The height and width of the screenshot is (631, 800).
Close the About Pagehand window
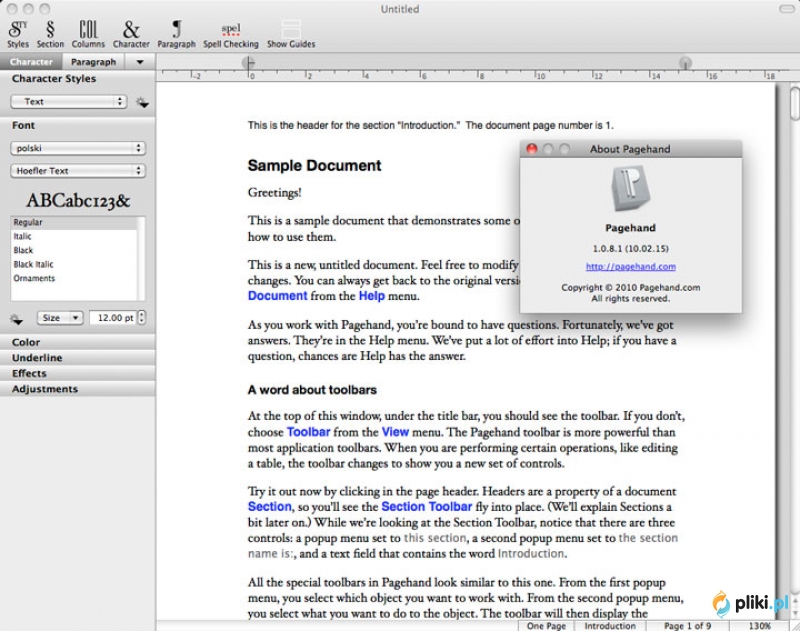[532, 149]
